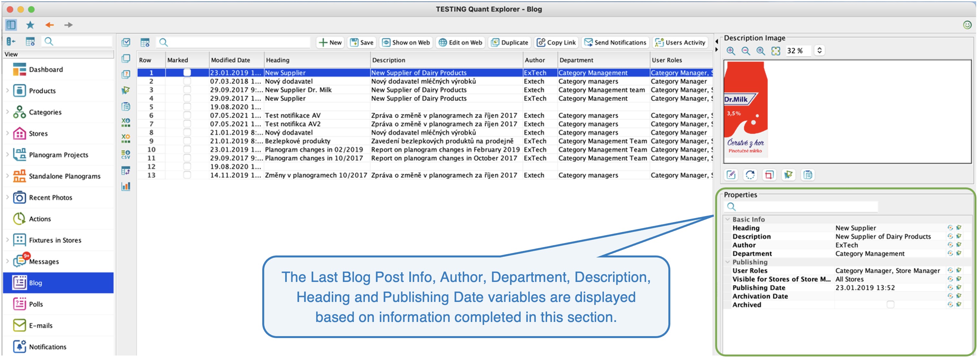Expand the Stores tree node
This screenshot has height=360, width=980.
point(7,133)
